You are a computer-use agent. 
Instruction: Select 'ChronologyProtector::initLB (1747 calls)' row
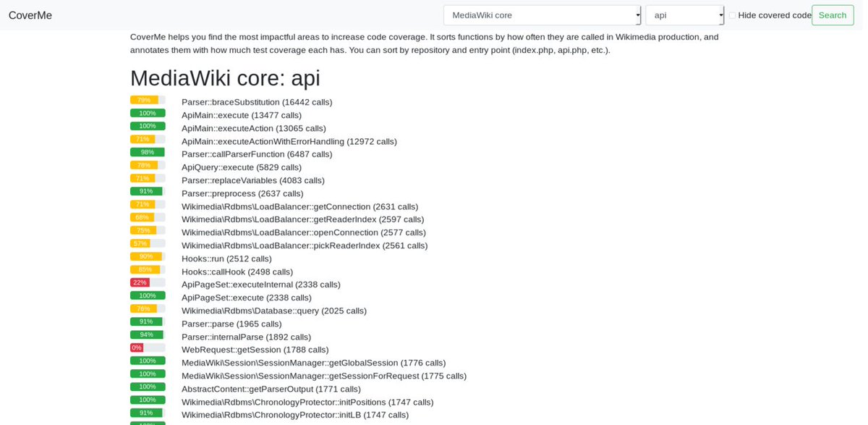295,415
